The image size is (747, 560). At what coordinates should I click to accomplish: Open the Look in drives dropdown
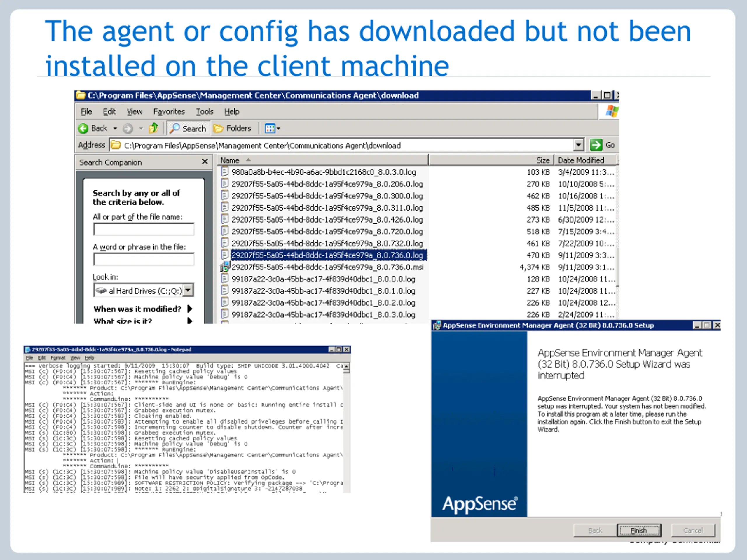(x=188, y=290)
